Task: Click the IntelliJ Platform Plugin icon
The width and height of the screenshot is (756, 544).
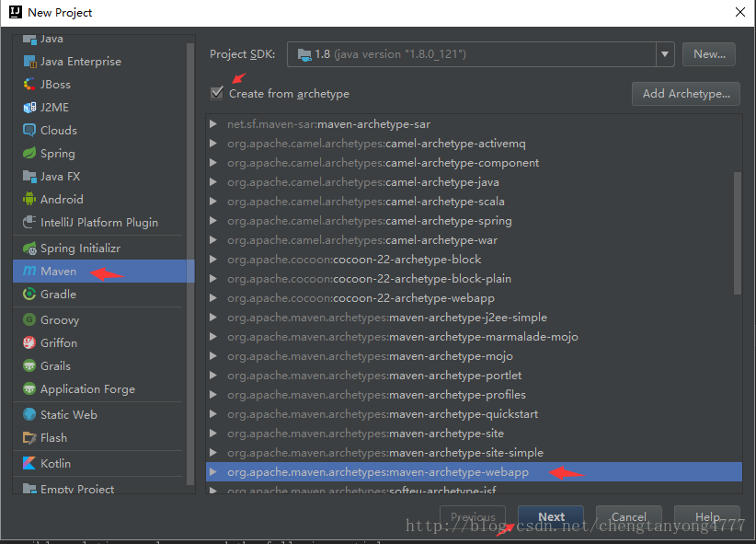Action: tap(29, 222)
